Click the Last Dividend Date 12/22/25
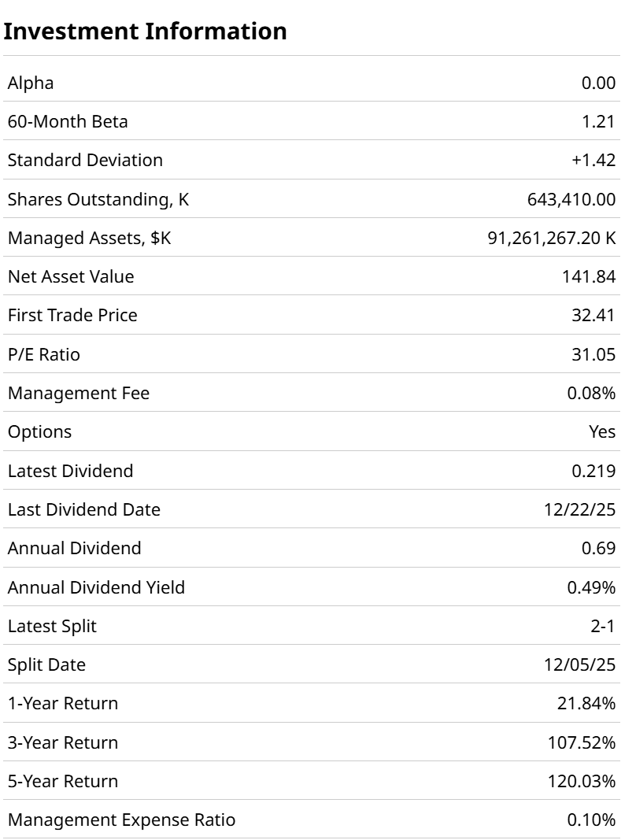This screenshot has height=840, width=636. 579,509
